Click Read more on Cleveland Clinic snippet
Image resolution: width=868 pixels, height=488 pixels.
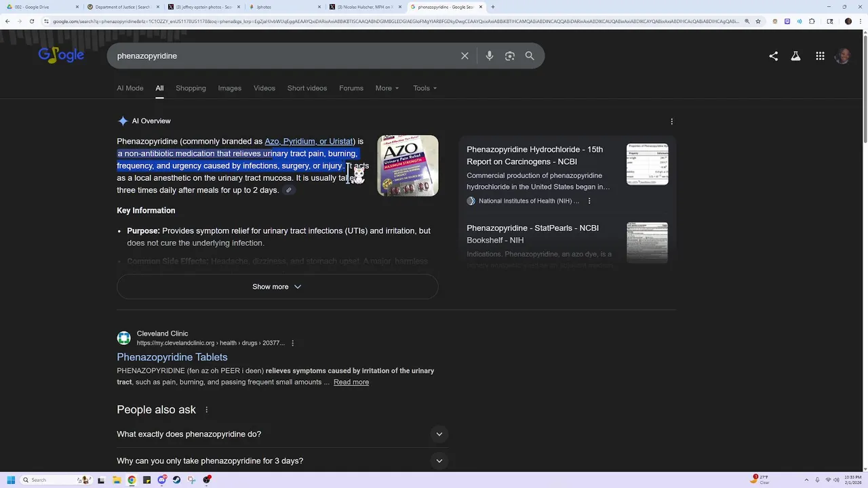click(351, 382)
